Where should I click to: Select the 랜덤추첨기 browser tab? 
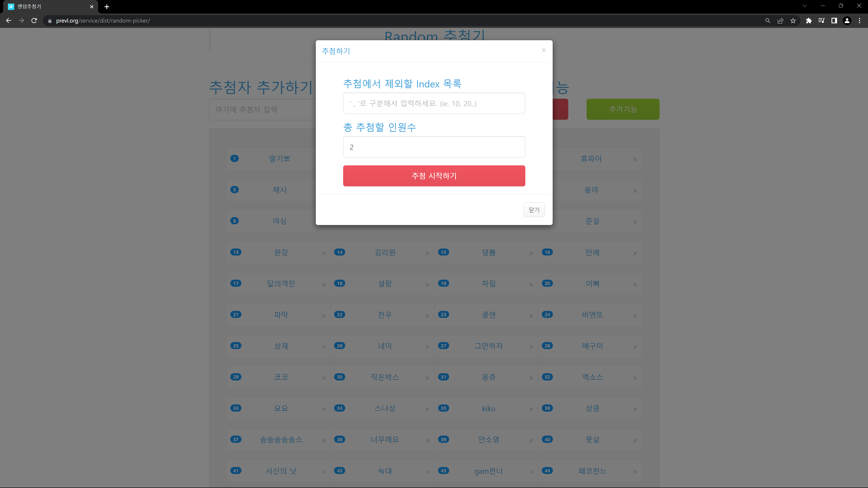click(x=49, y=7)
